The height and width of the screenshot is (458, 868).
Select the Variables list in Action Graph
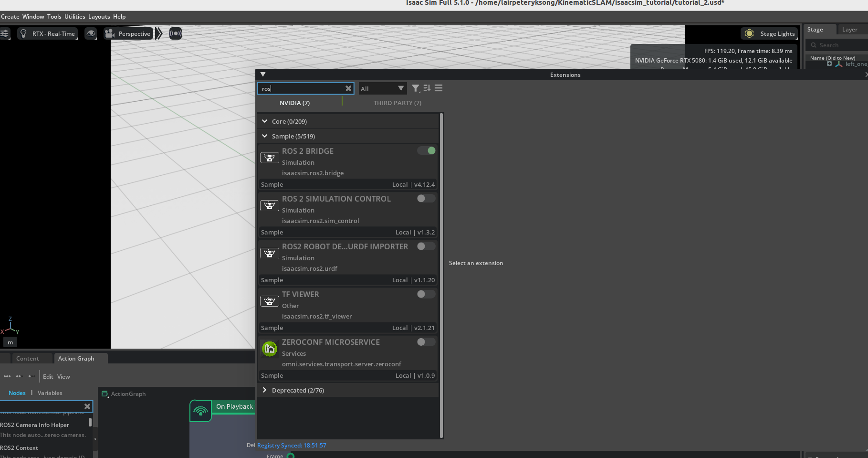[x=50, y=393]
